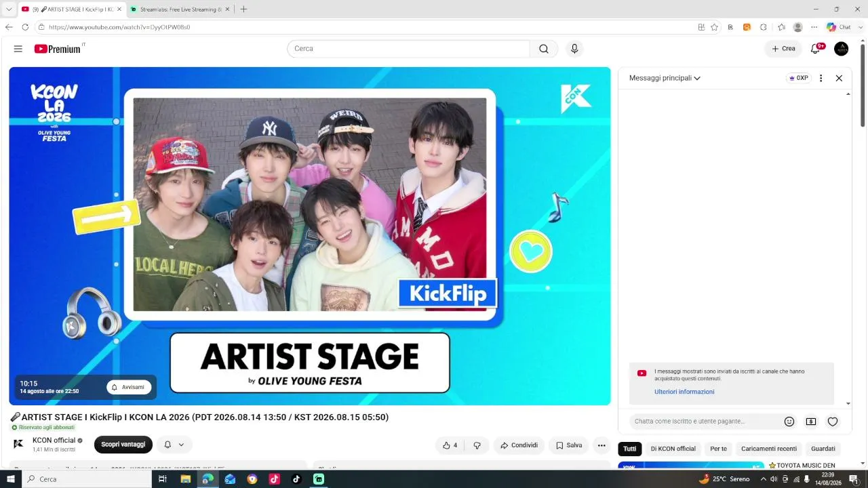Like the video with thumbs up
This screenshot has height=488, width=868.
(x=450, y=445)
